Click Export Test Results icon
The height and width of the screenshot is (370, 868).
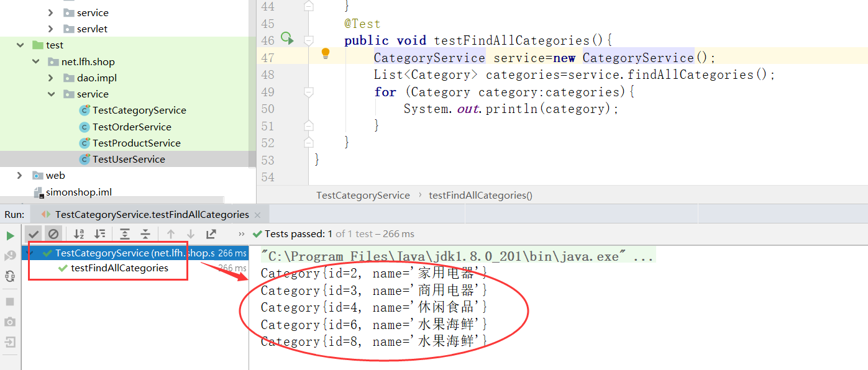pos(211,234)
